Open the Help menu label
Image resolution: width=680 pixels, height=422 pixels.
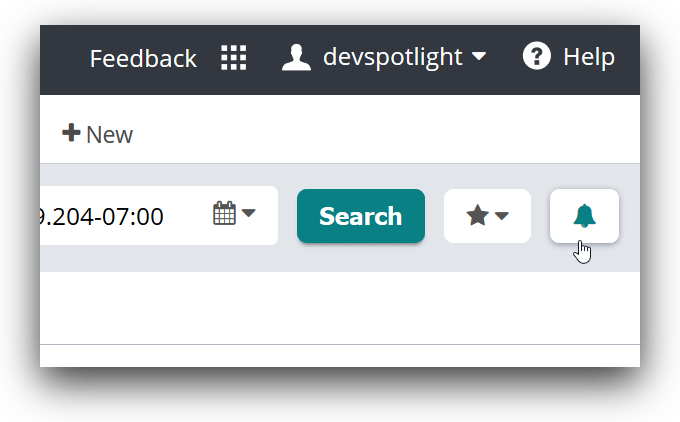588,57
